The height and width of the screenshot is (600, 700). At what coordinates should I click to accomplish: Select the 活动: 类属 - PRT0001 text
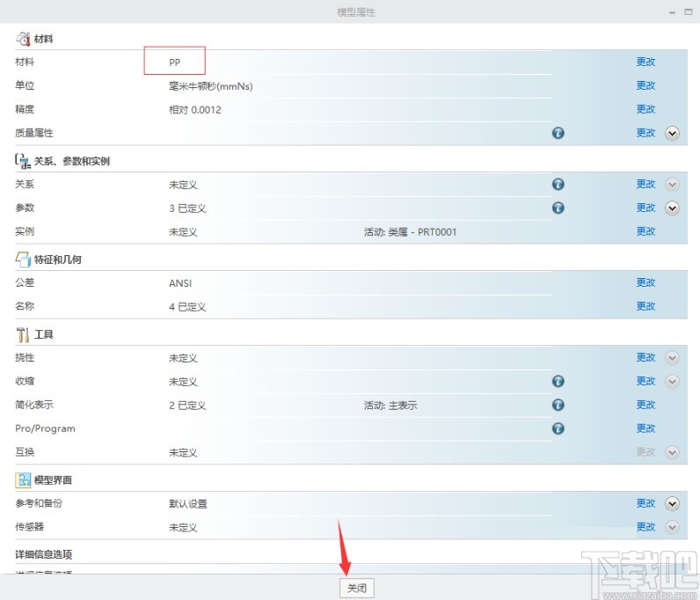pos(411,232)
